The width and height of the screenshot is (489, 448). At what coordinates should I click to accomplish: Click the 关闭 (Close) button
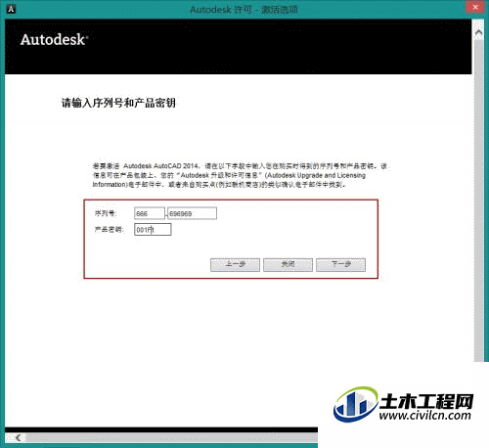click(x=288, y=264)
